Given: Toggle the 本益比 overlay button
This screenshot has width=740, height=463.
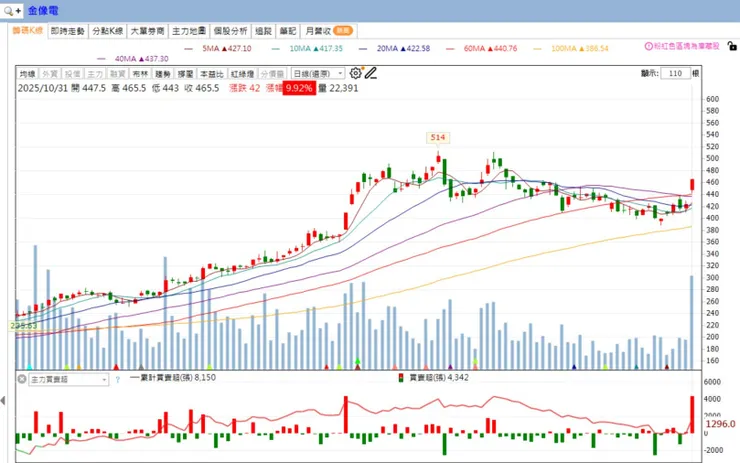Looking at the screenshot, I should click(x=212, y=74).
